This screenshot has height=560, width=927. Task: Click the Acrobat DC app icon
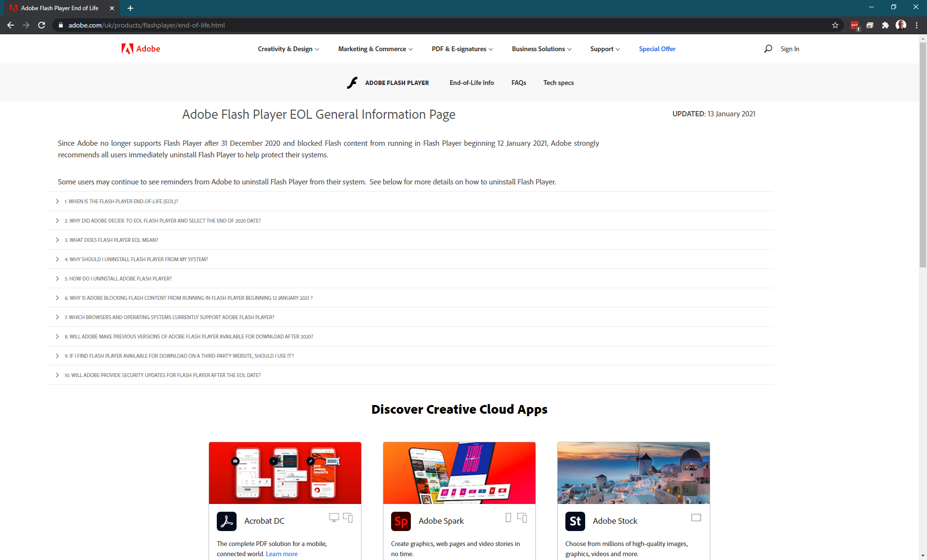click(x=227, y=521)
